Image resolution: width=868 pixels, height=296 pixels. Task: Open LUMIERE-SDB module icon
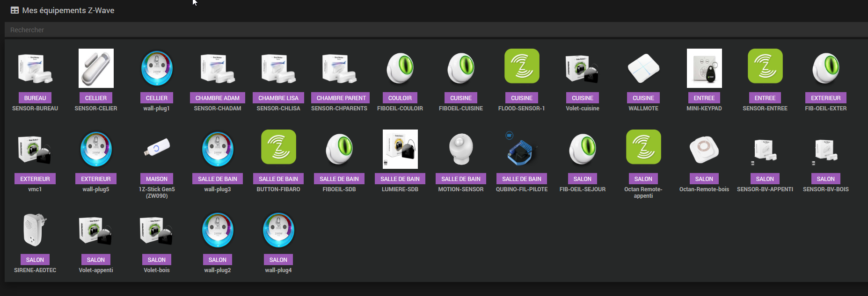(x=400, y=149)
